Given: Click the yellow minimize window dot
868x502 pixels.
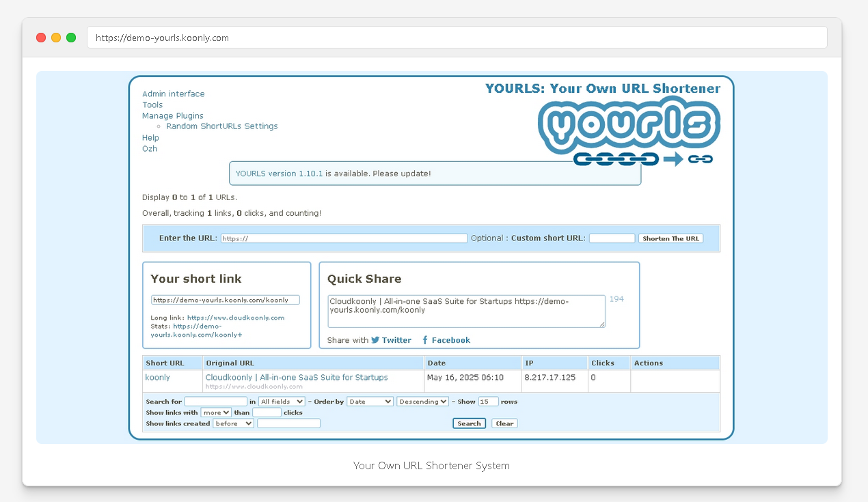Looking at the screenshot, I should [56, 38].
